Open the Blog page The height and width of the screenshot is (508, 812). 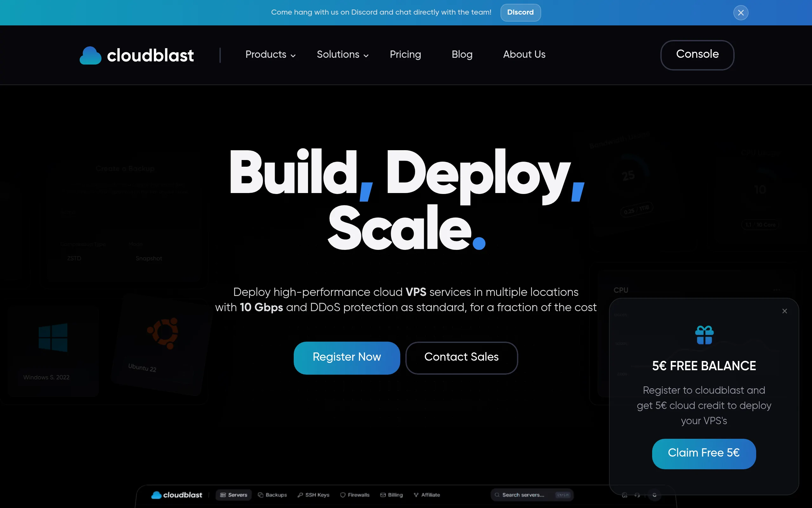tap(462, 54)
